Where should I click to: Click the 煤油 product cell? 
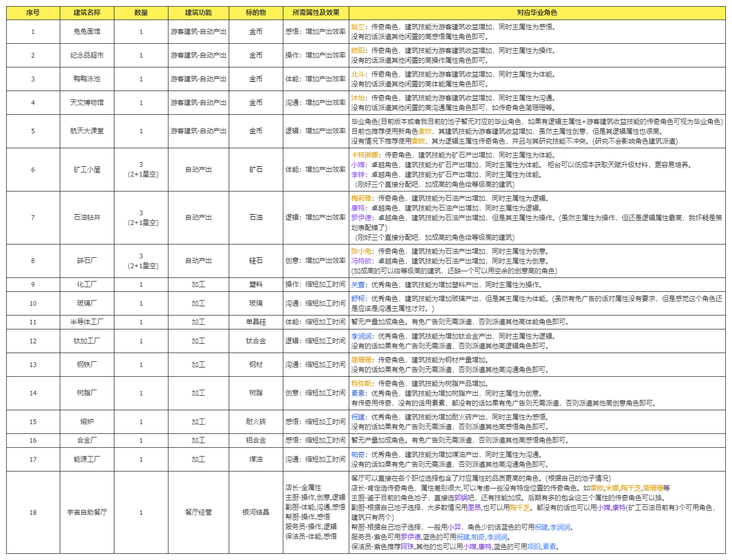[256, 460]
